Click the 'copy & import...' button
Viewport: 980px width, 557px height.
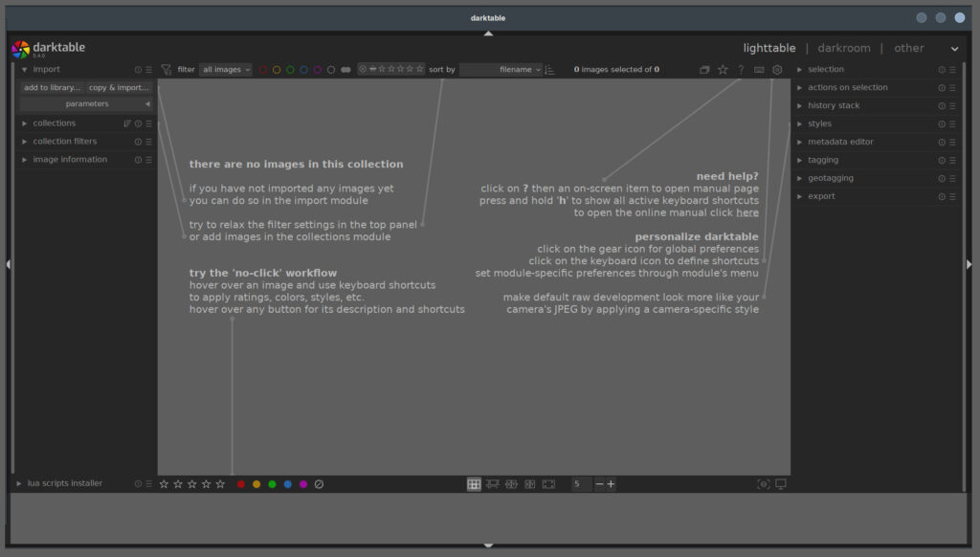pyautogui.click(x=119, y=87)
